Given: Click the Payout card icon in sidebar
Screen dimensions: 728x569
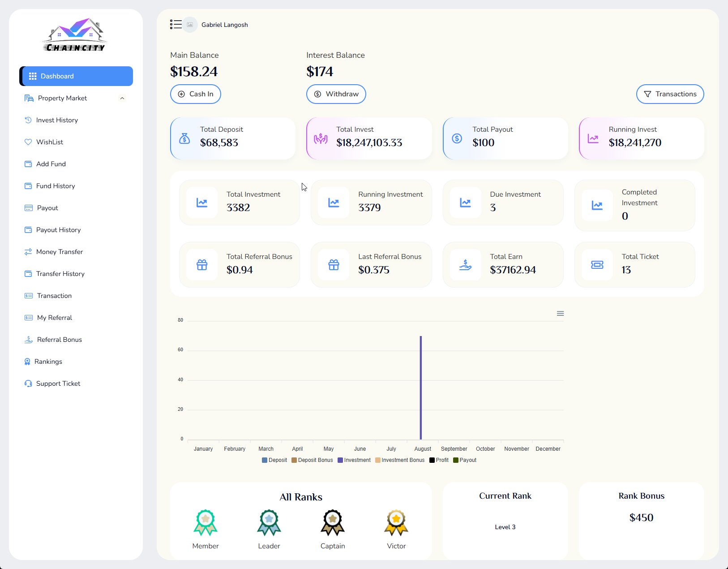Looking at the screenshot, I should 29,208.
